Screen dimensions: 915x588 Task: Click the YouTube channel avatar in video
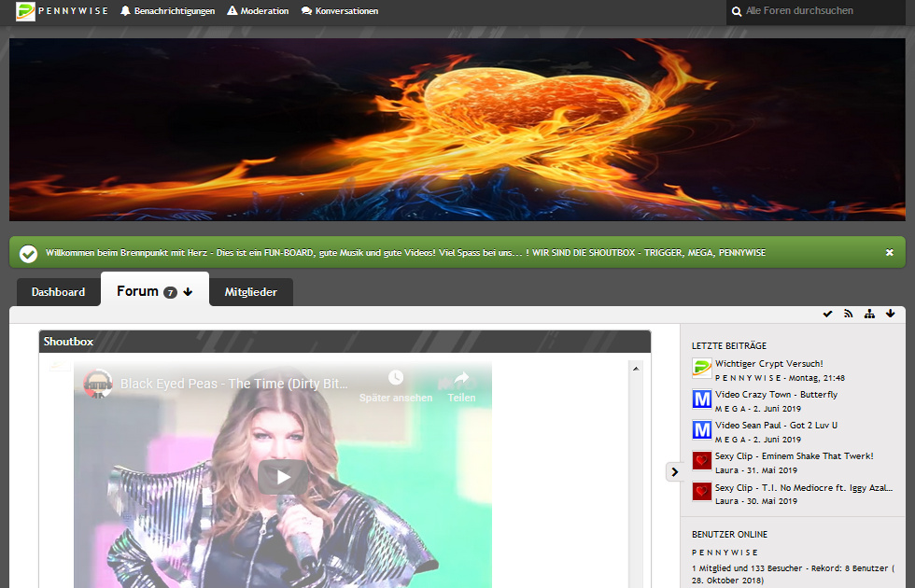tap(98, 385)
